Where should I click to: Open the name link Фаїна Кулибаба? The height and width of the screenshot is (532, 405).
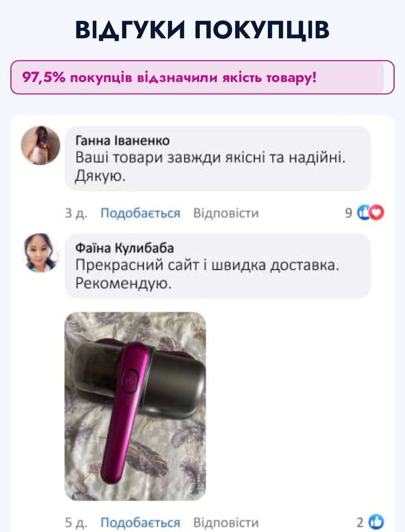click(125, 248)
